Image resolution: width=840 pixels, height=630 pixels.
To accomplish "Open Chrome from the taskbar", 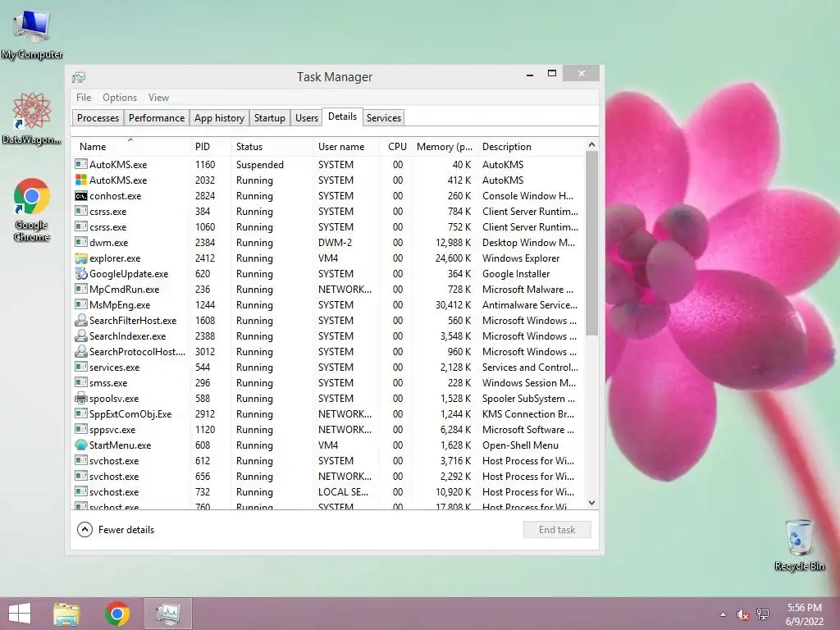I will click(117, 614).
